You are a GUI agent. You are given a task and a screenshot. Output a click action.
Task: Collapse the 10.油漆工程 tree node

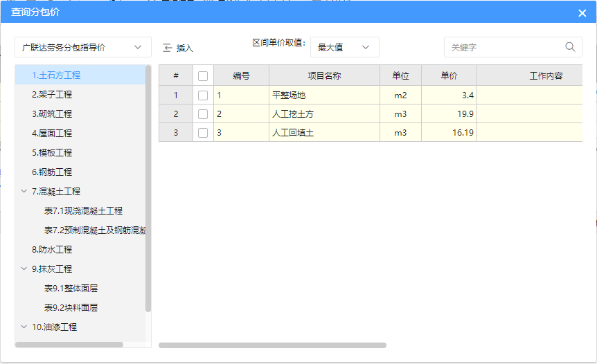tap(24, 327)
